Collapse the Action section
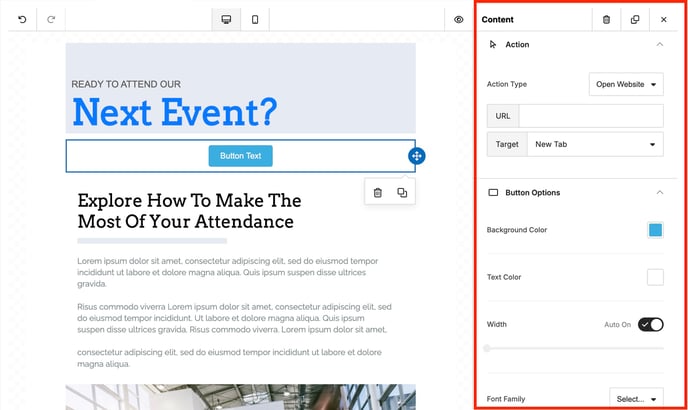Screen dimensions: 688x410 coord(659,45)
